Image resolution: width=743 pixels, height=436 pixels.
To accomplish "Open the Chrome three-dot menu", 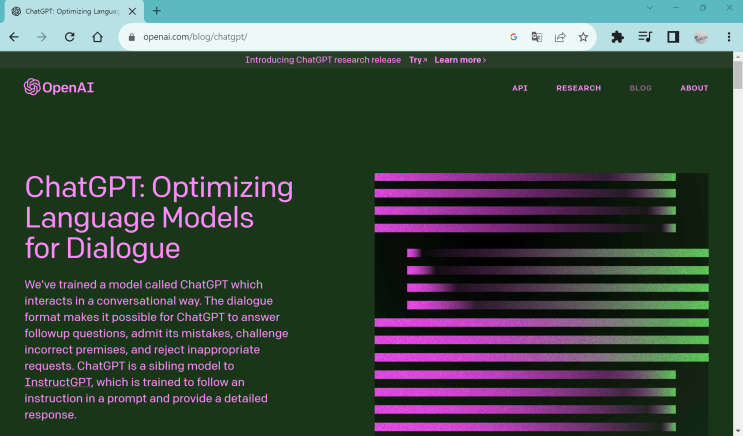I will (729, 37).
